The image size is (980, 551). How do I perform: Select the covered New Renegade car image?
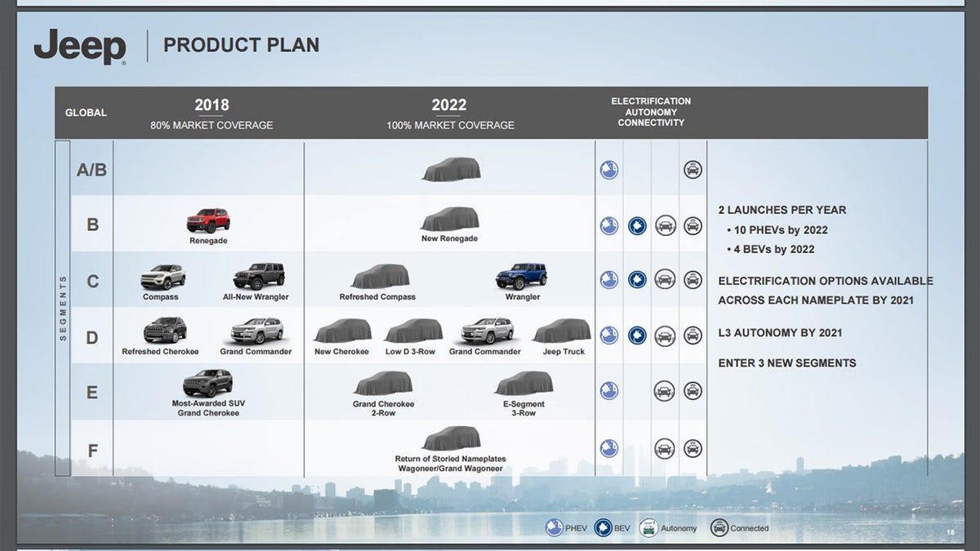point(449,219)
